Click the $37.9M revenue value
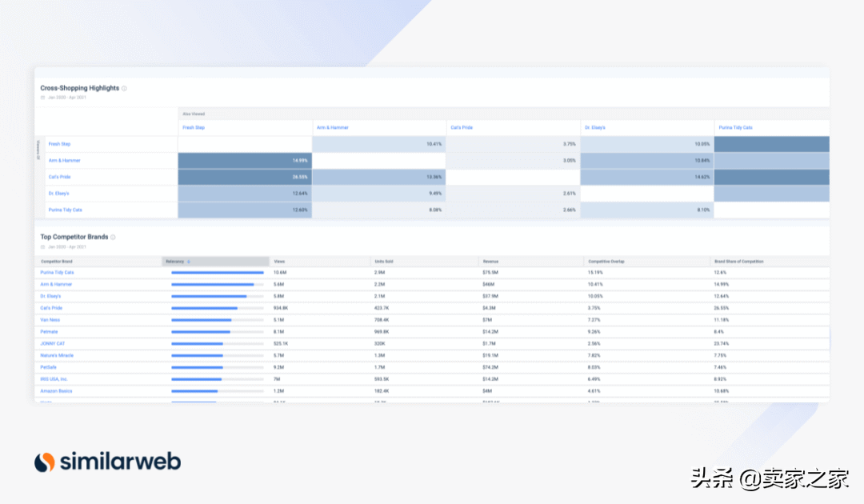This screenshot has width=864, height=504. pos(490,296)
